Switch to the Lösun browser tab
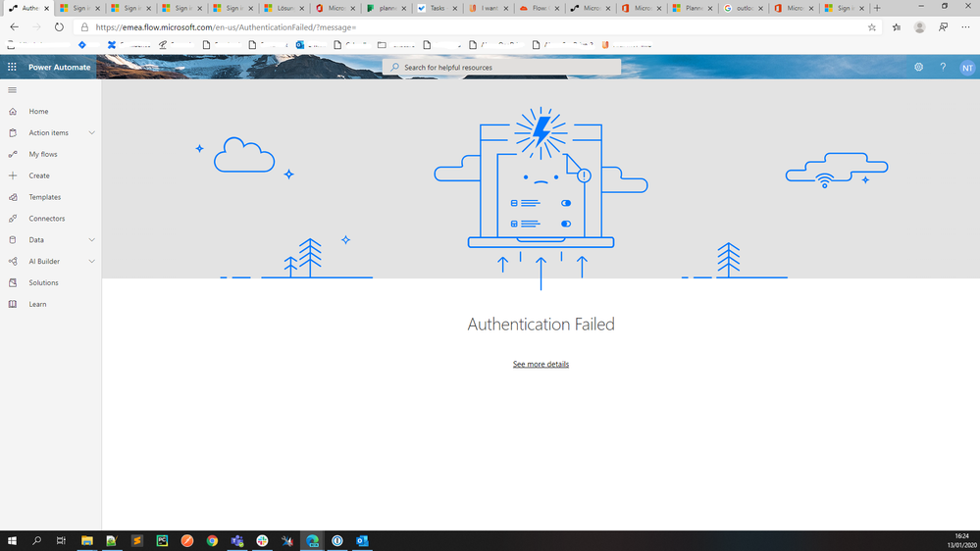This screenshot has height=551, width=980. pyautogui.click(x=284, y=8)
